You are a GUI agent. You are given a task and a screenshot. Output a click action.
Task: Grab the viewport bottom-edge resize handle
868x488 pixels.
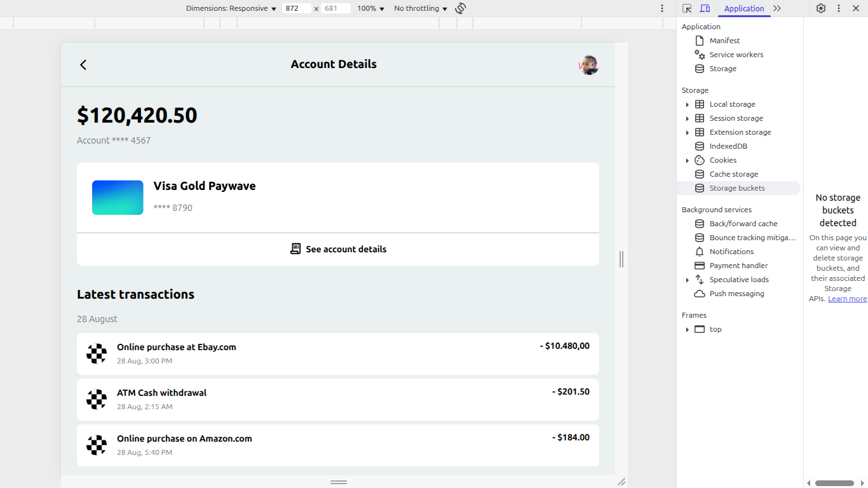(339, 482)
